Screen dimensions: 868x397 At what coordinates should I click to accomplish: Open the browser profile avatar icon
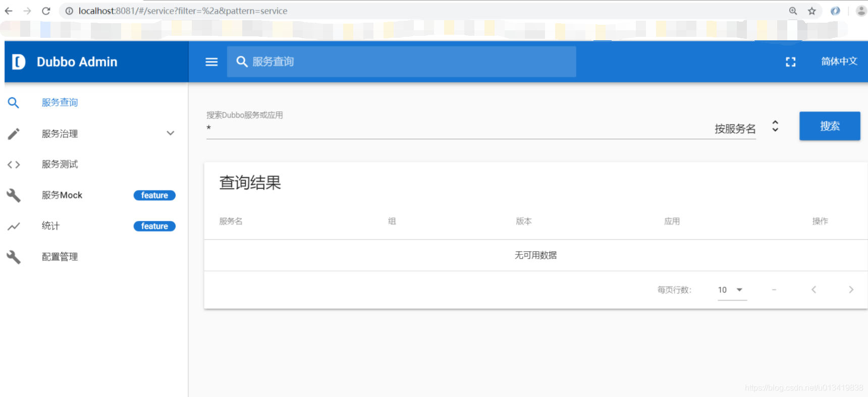pos(861,11)
